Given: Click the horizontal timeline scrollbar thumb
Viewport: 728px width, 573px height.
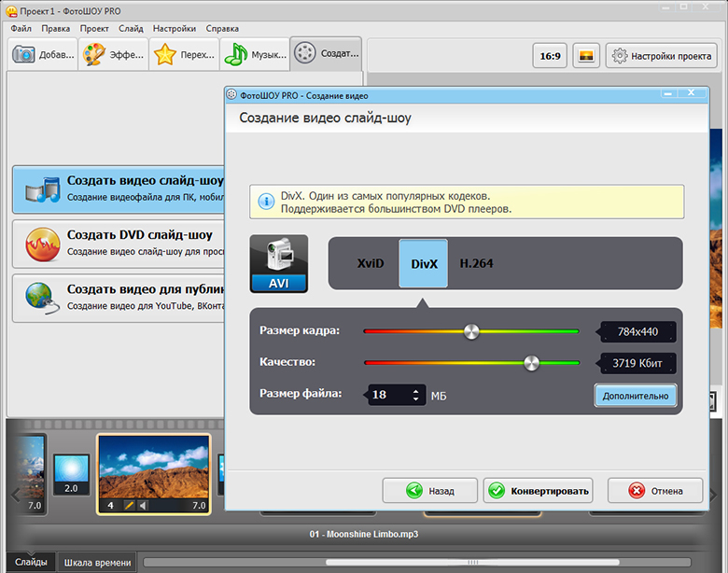Looking at the screenshot, I should tap(472, 563).
